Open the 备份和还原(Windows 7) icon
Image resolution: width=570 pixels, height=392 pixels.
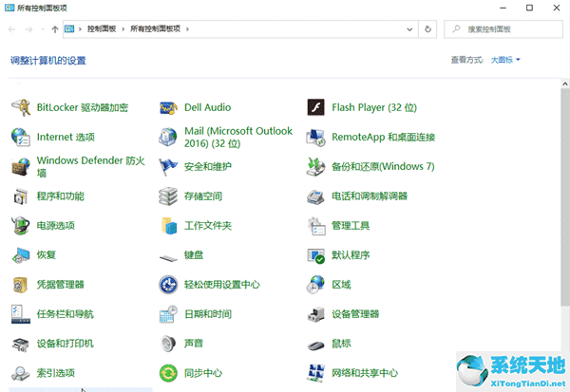(316, 167)
